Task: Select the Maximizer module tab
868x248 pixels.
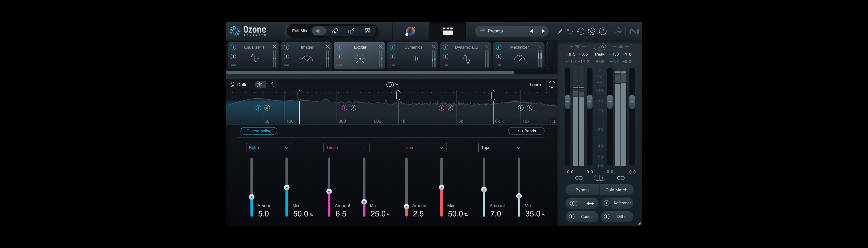Action: (x=519, y=56)
